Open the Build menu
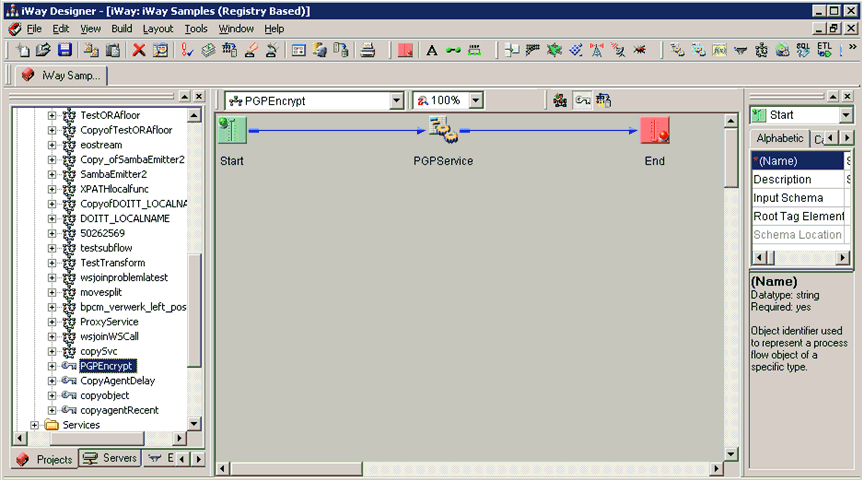The image size is (862, 480). [x=121, y=29]
